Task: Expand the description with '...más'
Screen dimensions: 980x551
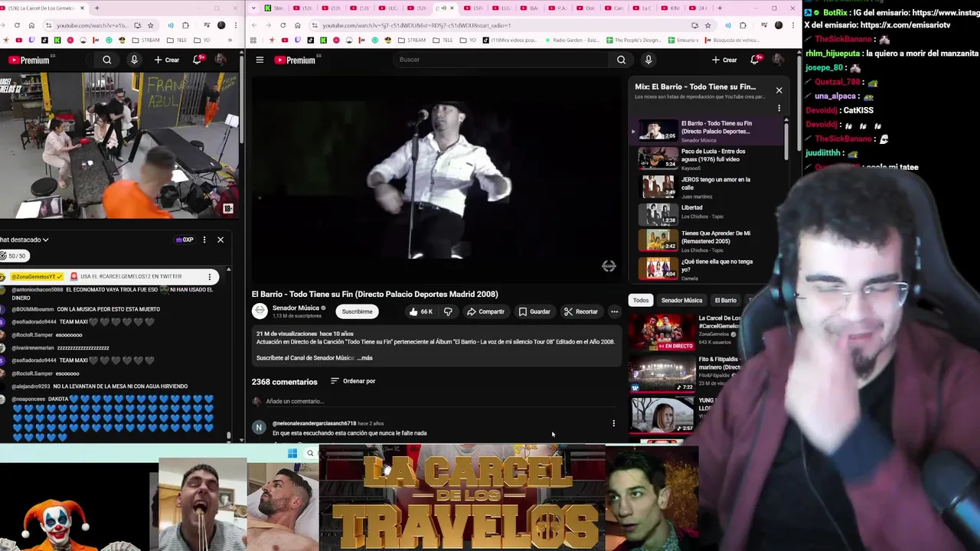Action: coord(364,357)
